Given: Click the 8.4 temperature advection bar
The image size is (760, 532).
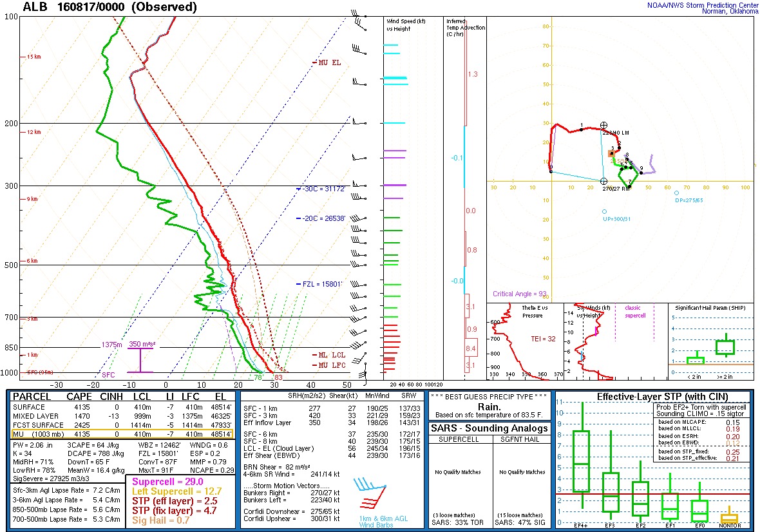Looking at the screenshot, I should (x=471, y=348).
